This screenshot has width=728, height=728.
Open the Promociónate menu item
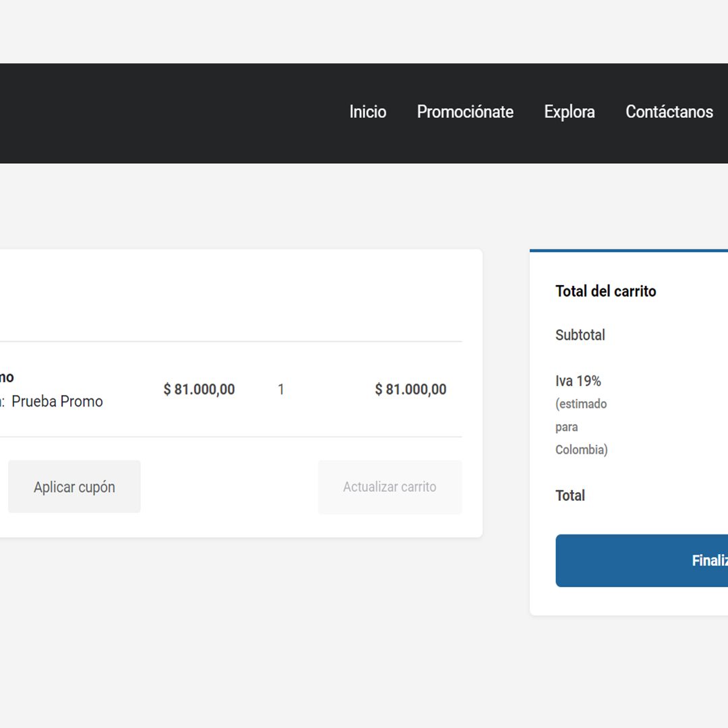click(x=465, y=112)
